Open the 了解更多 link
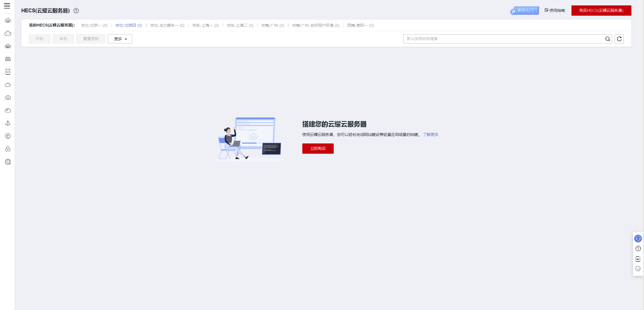The height and width of the screenshot is (310, 644). pyautogui.click(x=430, y=135)
